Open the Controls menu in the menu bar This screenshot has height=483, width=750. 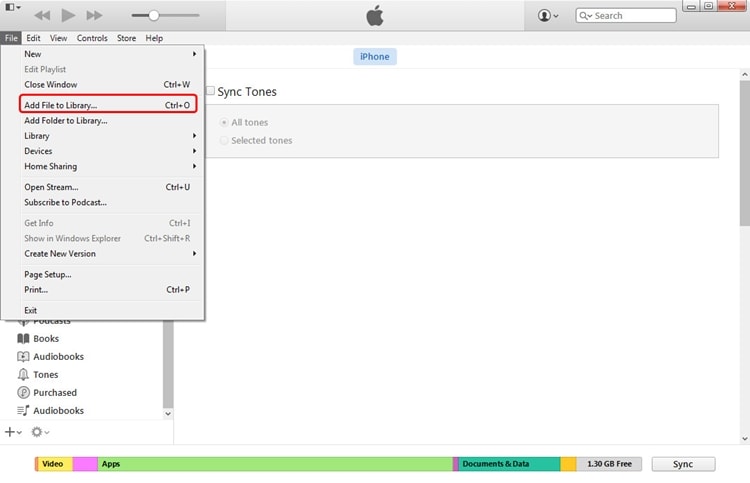(x=92, y=38)
